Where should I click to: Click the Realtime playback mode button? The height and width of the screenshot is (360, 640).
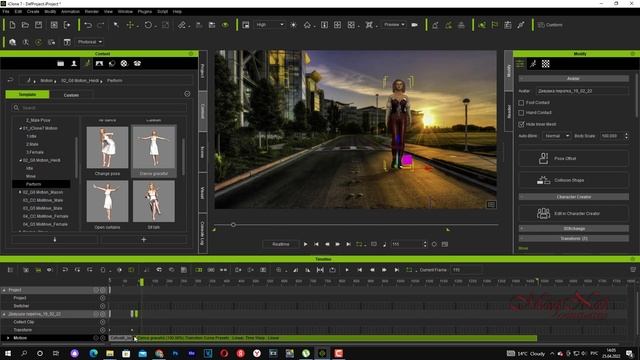[x=280, y=244]
